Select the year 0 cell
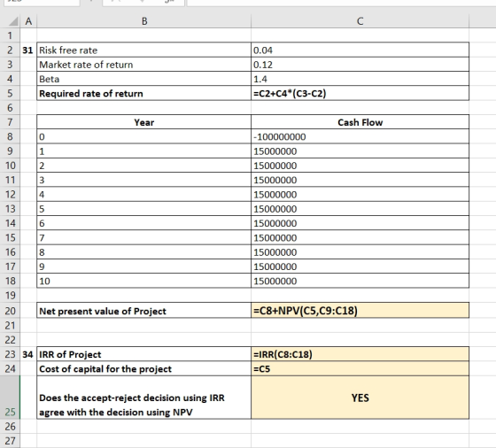The height and width of the screenshot is (448, 496). click(144, 136)
